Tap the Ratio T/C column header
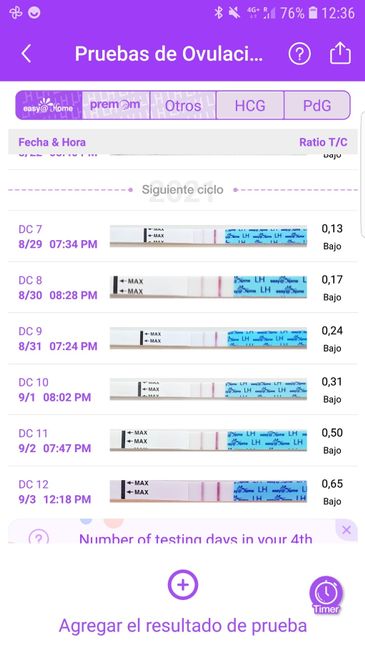This screenshot has height=650, width=365. [x=323, y=142]
